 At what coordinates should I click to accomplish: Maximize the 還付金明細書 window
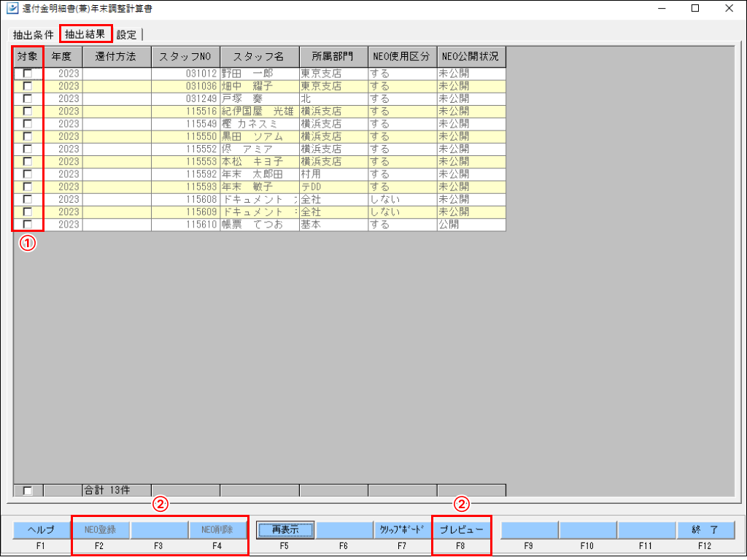pyautogui.click(x=695, y=9)
